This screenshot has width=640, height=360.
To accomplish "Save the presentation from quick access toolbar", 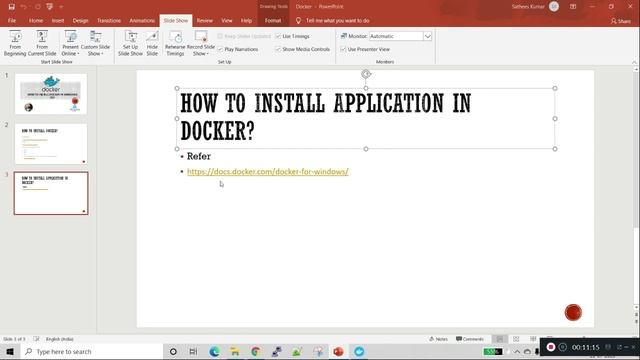I will [x=11, y=7].
